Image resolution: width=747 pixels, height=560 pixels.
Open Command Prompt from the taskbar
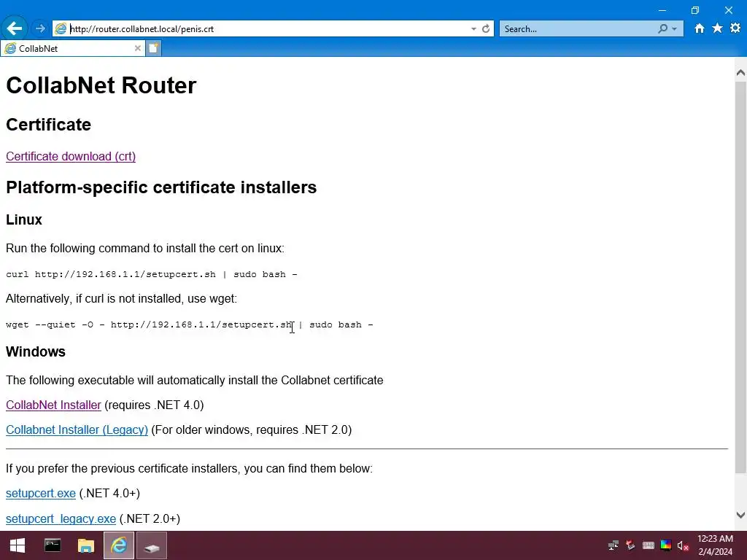pyautogui.click(x=53, y=545)
